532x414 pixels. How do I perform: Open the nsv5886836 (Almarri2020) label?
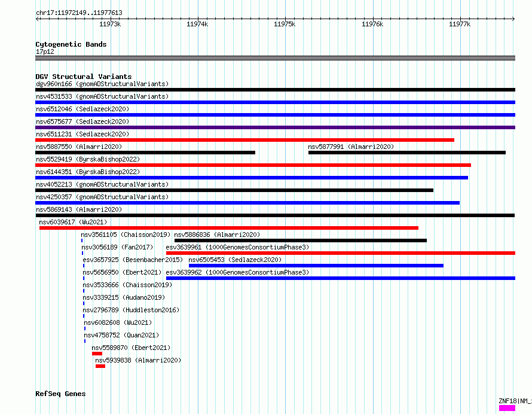pyautogui.click(x=217, y=235)
